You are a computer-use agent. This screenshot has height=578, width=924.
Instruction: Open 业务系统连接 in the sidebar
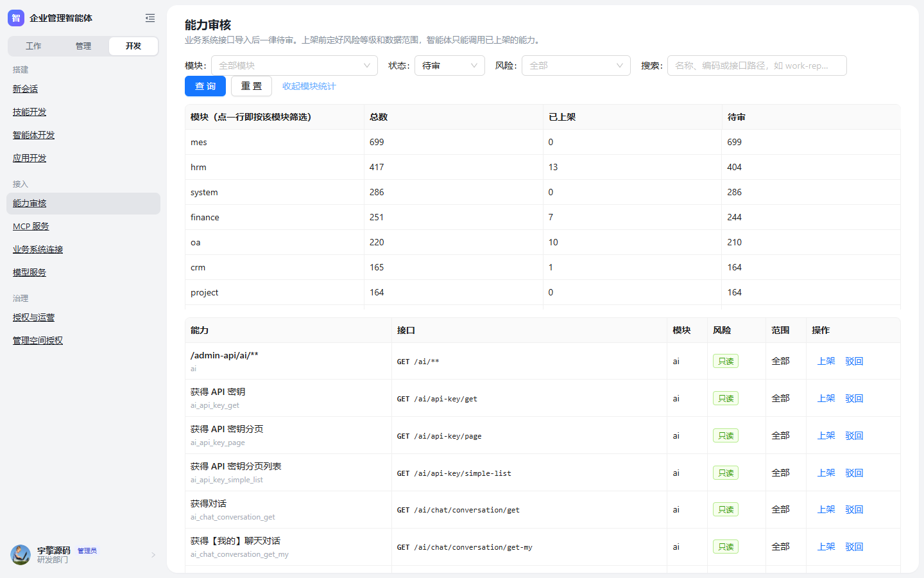tap(38, 249)
